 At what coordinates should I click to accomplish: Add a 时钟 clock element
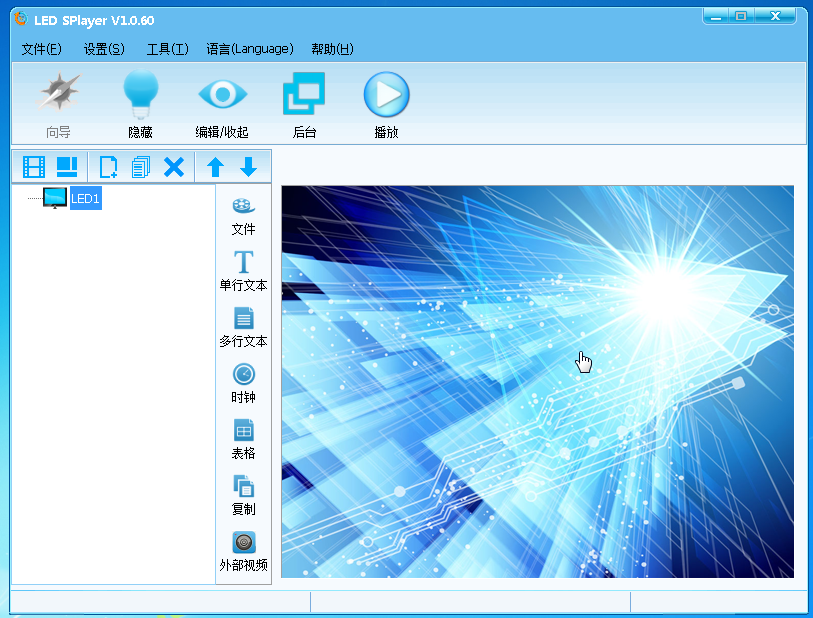coord(243,383)
